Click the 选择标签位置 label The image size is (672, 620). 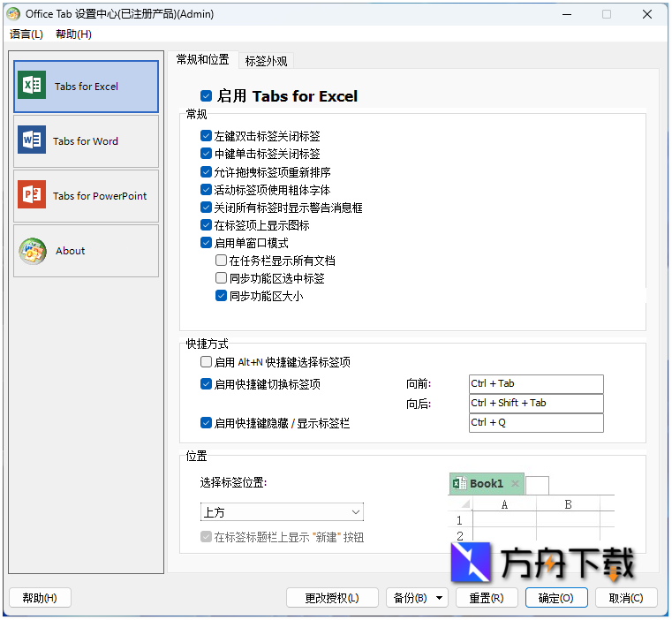pyautogui.click(x=233, y=483)
